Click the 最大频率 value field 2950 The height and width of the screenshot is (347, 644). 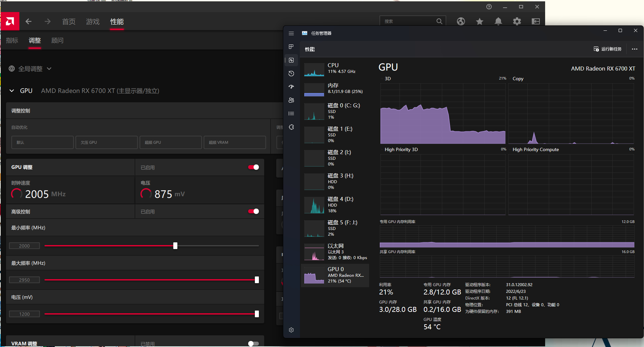[24, 280]
